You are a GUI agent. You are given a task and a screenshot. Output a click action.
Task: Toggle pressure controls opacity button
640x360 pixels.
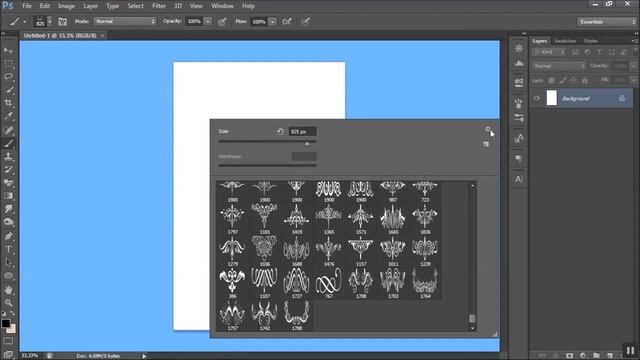222,22
